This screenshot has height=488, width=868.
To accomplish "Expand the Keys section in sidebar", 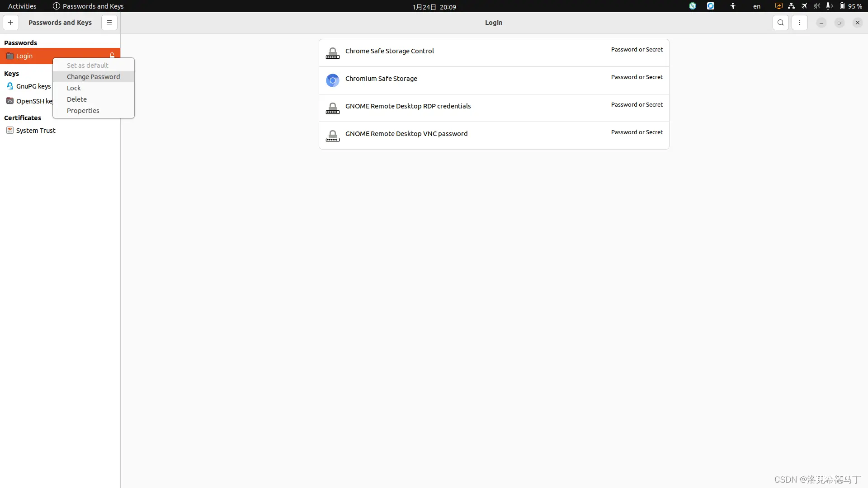I will coord(11,73).
